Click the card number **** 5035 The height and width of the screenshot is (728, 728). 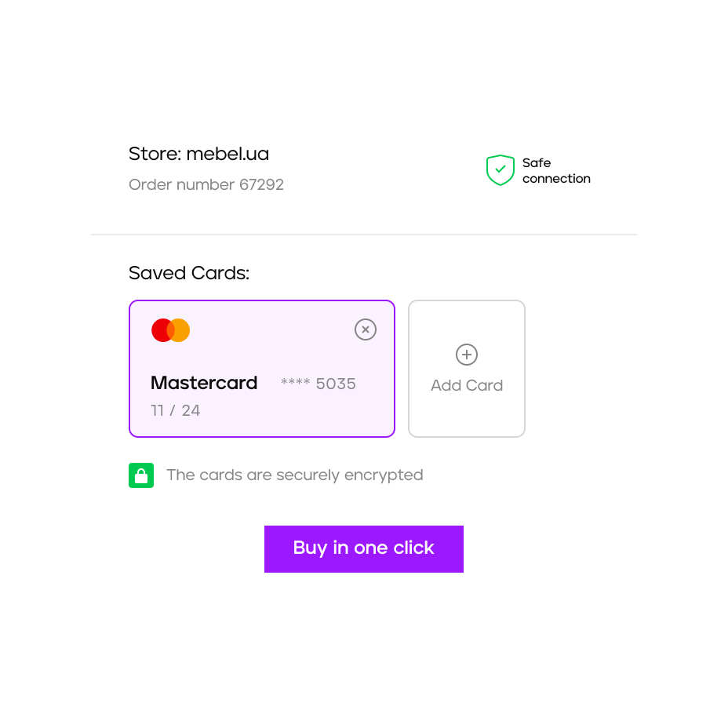point(318,384)
